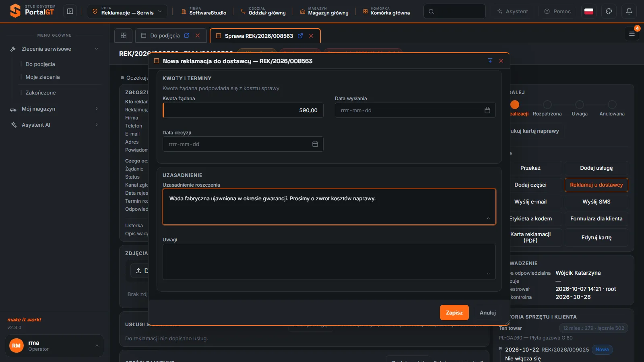Click Wyślij SMS button
This screenshot has width=644, height=362.
coord(597,202)
